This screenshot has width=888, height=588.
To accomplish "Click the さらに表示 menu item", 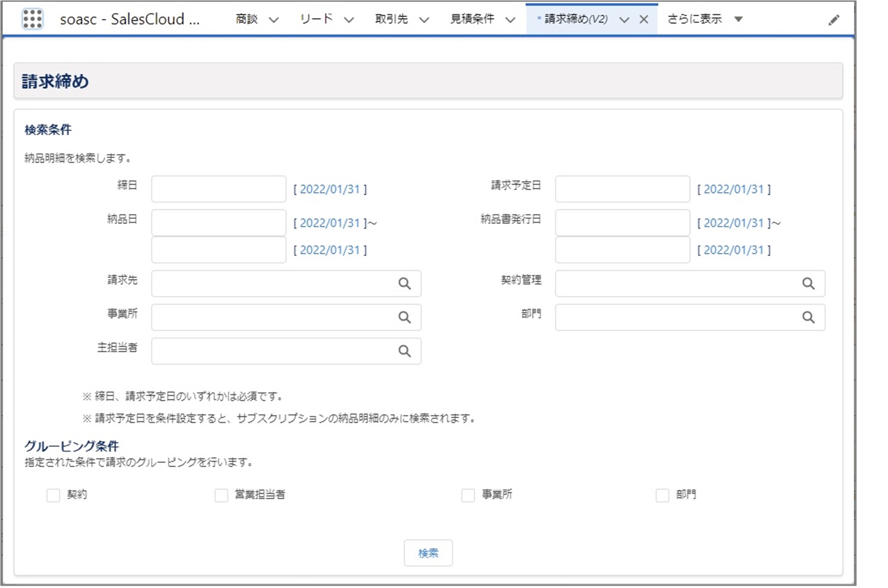I will coord(694,19).
